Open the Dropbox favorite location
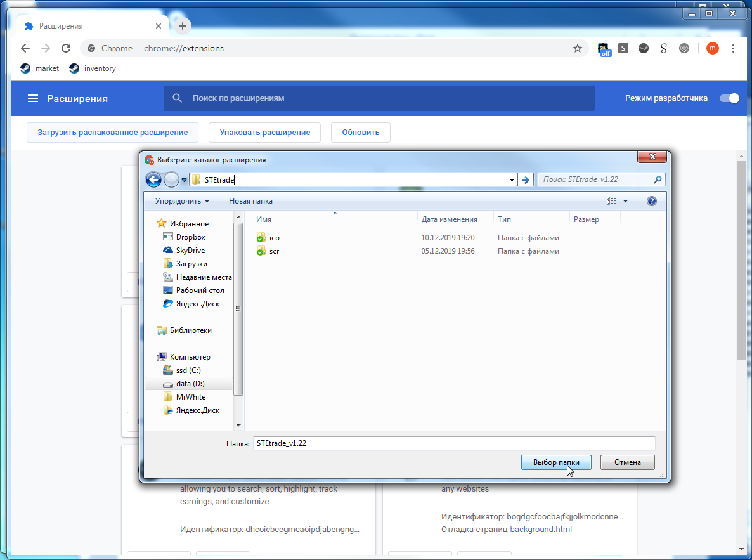Image resolution: width=752 pixels, height=560 pixels. 190,237
